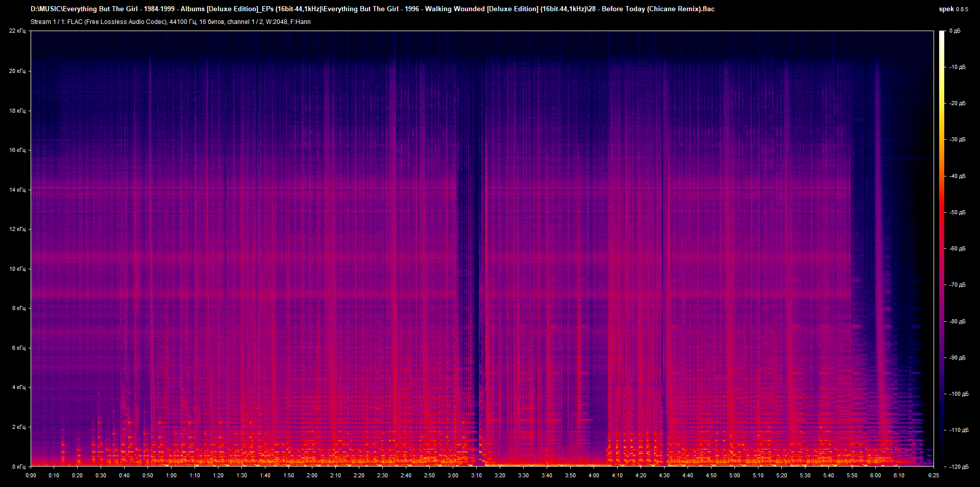Viewport: 980px width, 487px height.
Task: Click the '-120 дБ' level scale label
Action: pyautogui.click(x=959, y=467)
